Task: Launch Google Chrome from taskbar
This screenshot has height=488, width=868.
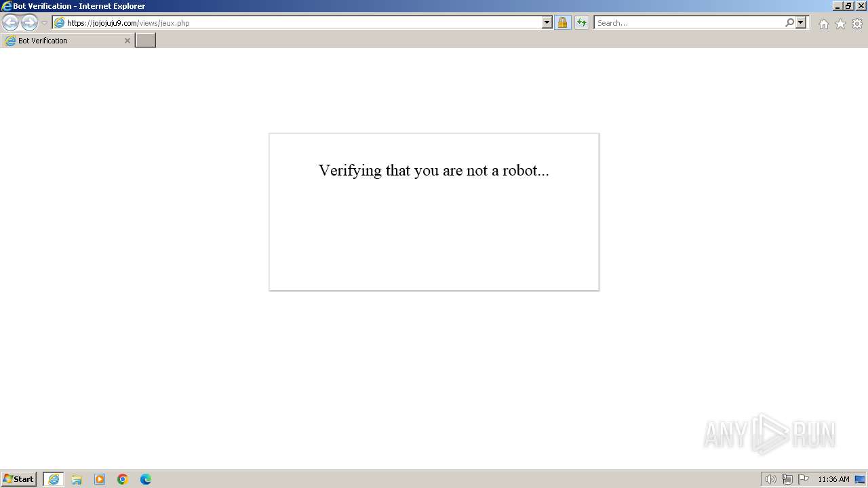Action: point(123,479)
